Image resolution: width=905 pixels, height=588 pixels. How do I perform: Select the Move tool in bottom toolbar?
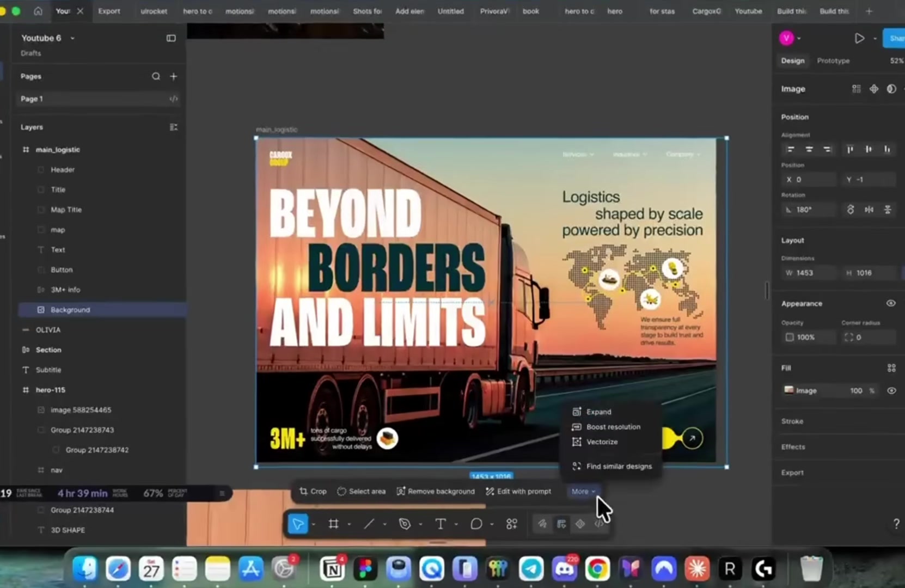(298, 524)
